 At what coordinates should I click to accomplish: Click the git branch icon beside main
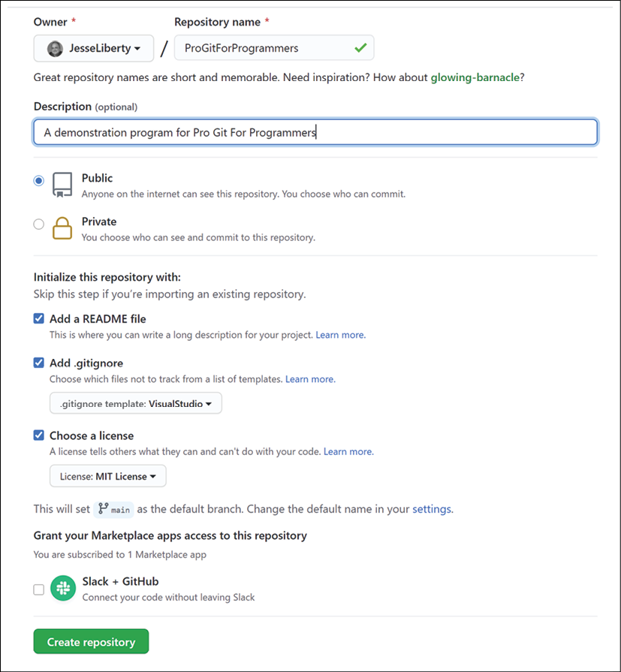click(x=103, y=509)
